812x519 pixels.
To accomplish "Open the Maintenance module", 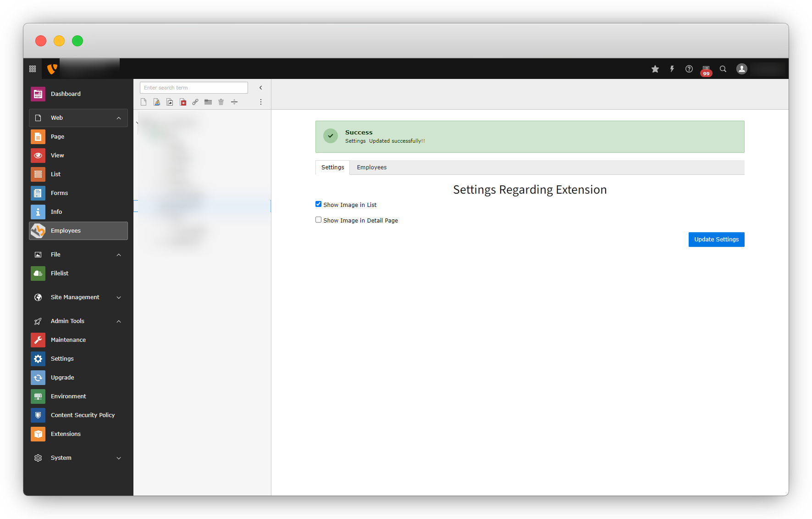I will [x=68, y=340].
